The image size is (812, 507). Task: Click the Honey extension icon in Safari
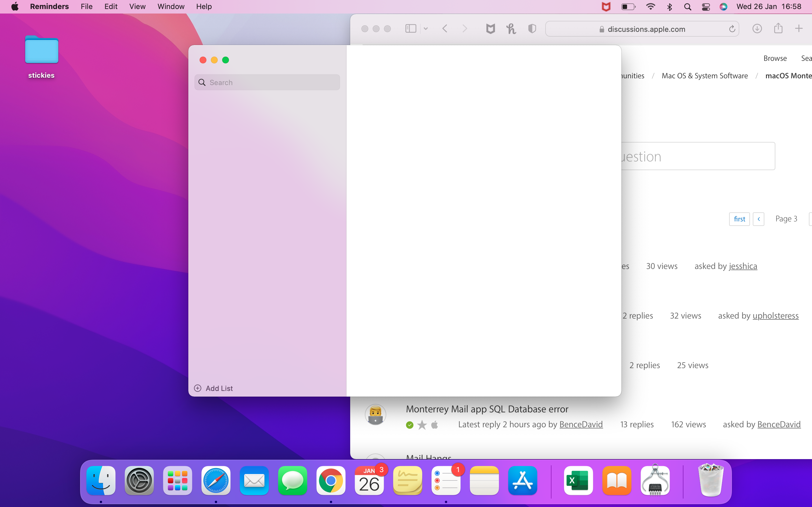tap(511, 29)
